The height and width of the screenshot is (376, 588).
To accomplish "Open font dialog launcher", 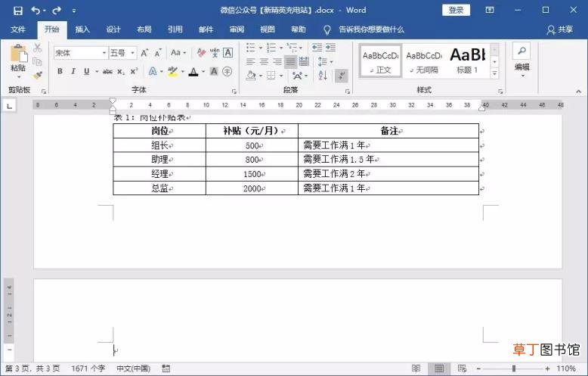I will pyautogui.click(x=234, y=92).
